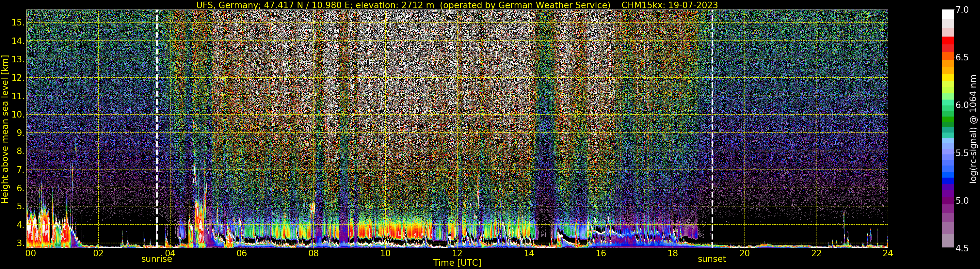Click the 'Time [UTC]' axis label

coord(457,263)
